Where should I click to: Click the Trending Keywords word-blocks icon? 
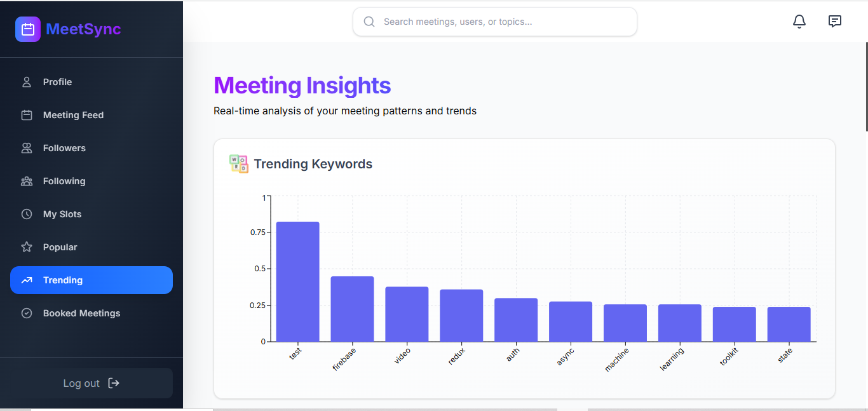click(x=239, y=164)
